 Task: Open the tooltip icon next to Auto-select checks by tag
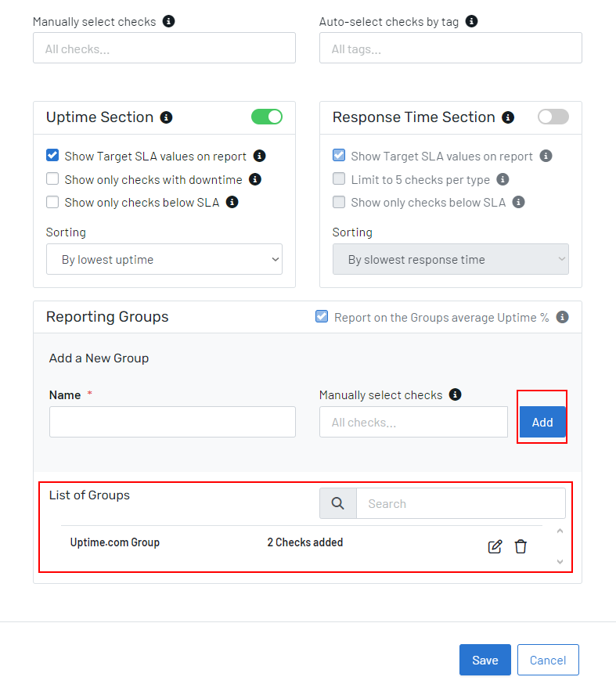470,21
